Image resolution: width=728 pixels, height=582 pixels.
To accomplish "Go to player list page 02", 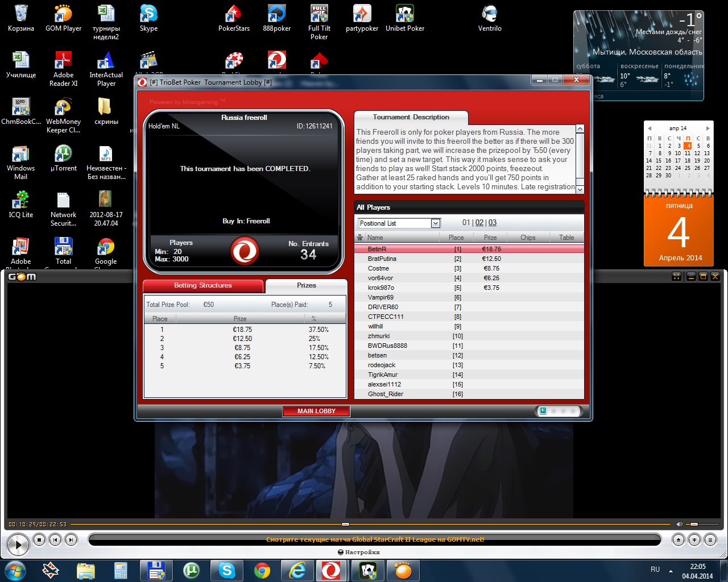I will coord(479,223).
